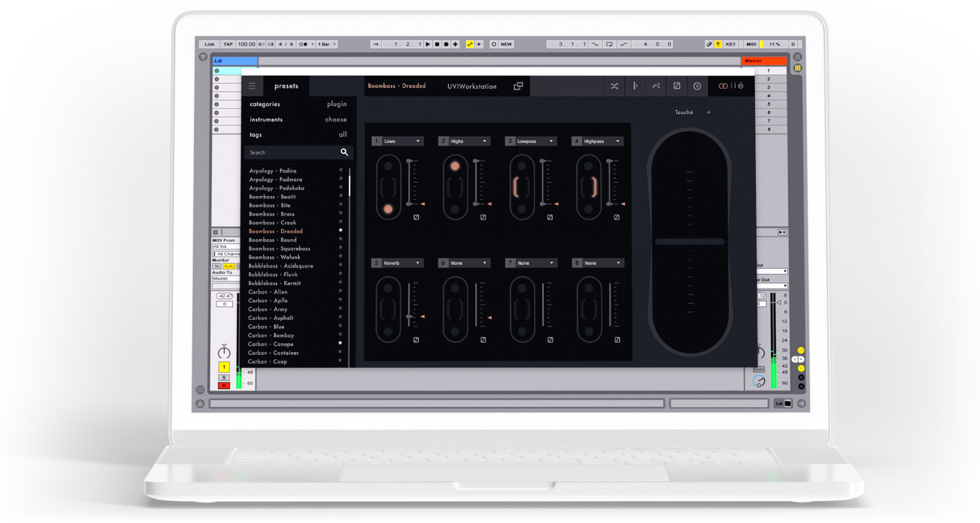Click into the preset Search field
Screen dimensions: 980x523
[290, 153]
